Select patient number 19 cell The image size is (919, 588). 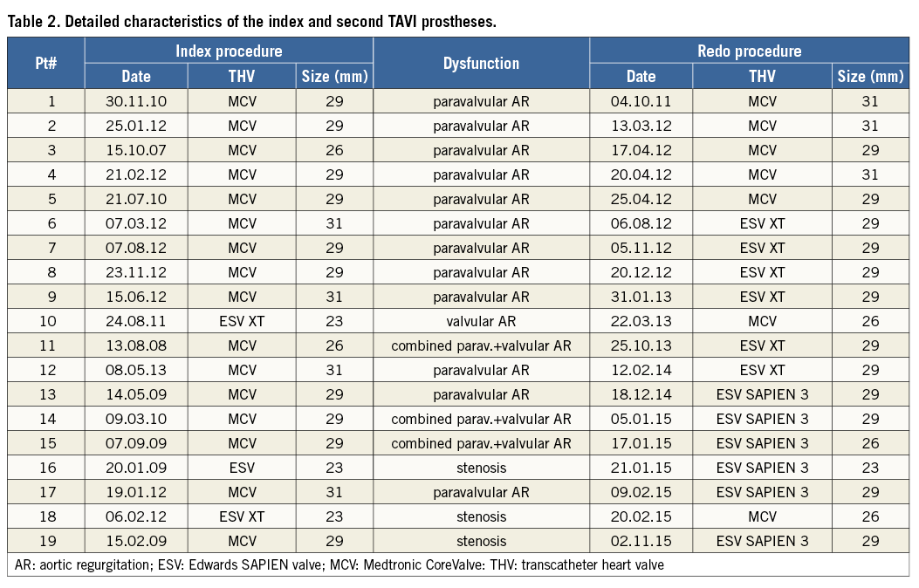[45, 541]
